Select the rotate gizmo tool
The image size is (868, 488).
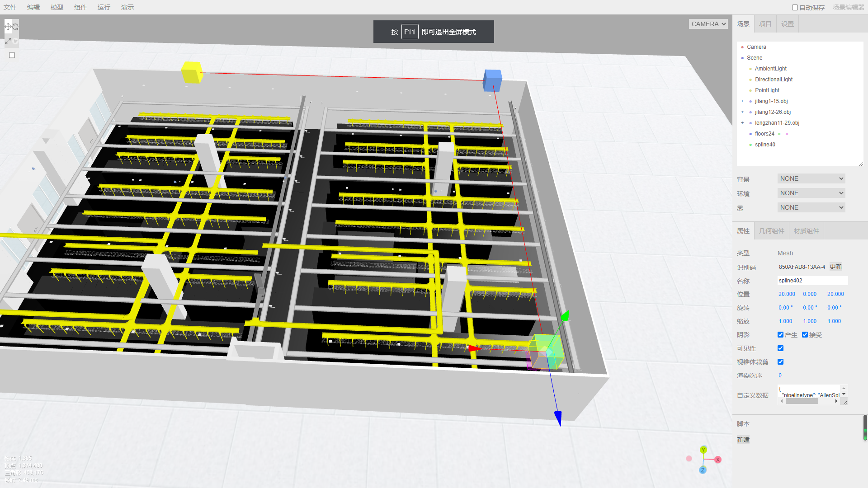coord(15,27)
